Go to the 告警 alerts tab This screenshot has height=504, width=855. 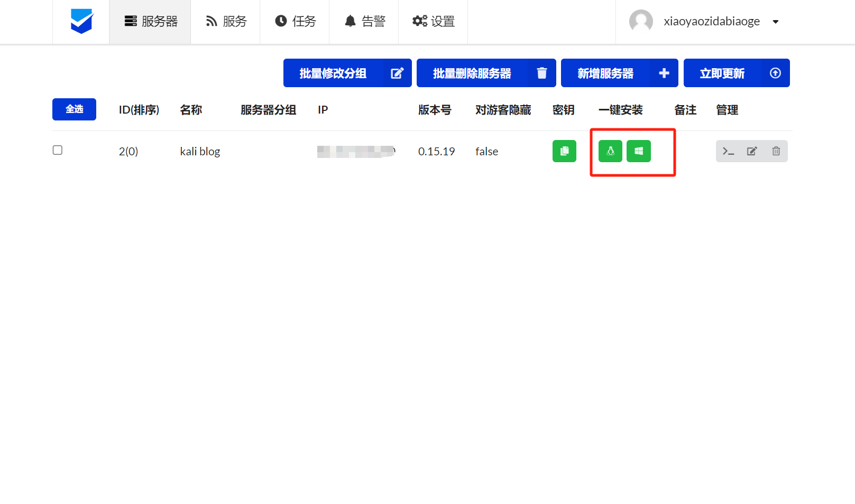pos(364,21)
